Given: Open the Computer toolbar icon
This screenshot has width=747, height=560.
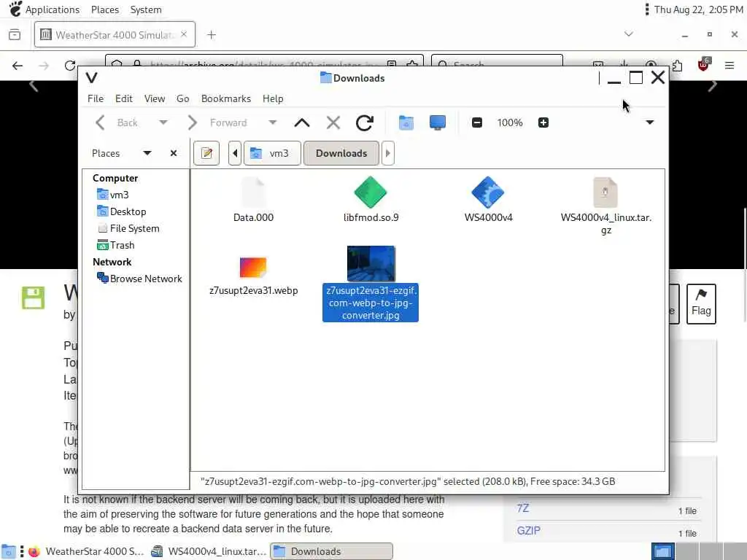Looking at the screenshot, I should [x=438, y=122].
